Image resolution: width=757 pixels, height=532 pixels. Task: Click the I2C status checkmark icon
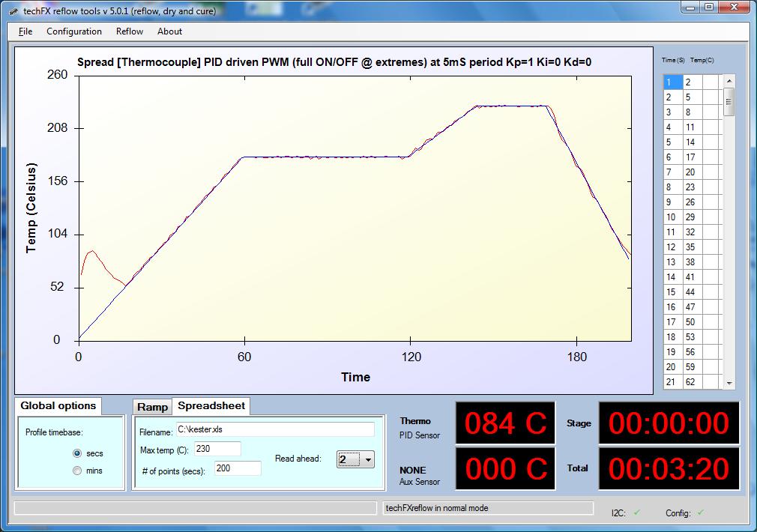coord(637,513)
